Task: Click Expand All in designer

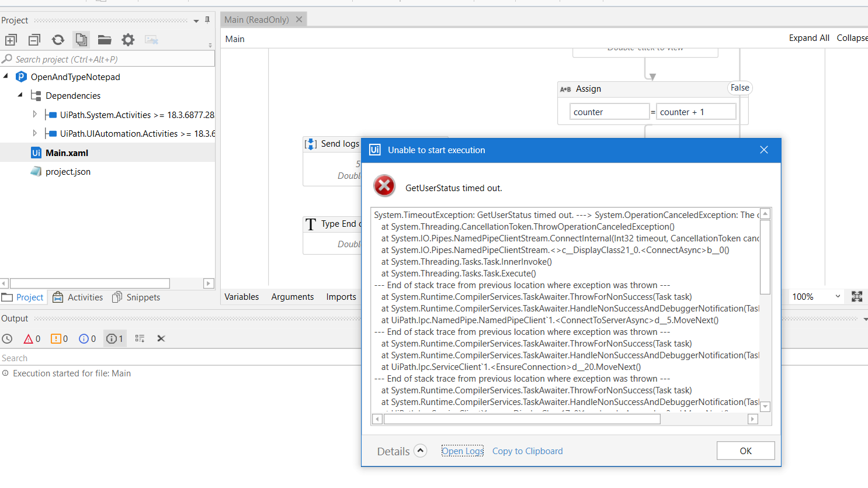Action: [809, 38]
